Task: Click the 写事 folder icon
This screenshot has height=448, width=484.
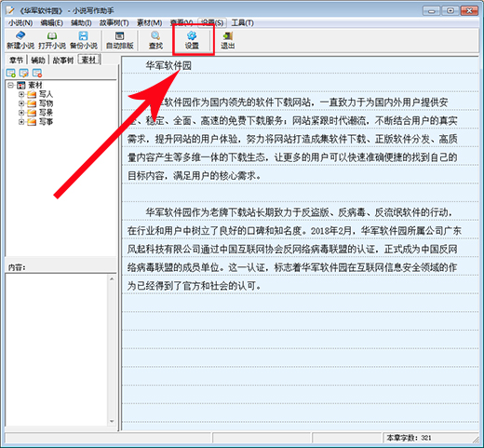Action: 32,122
